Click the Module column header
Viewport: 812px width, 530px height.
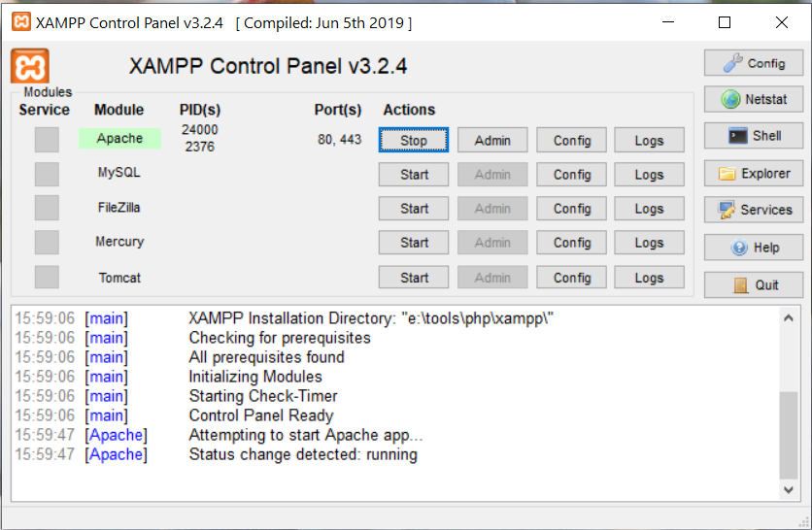pos(119,110)
